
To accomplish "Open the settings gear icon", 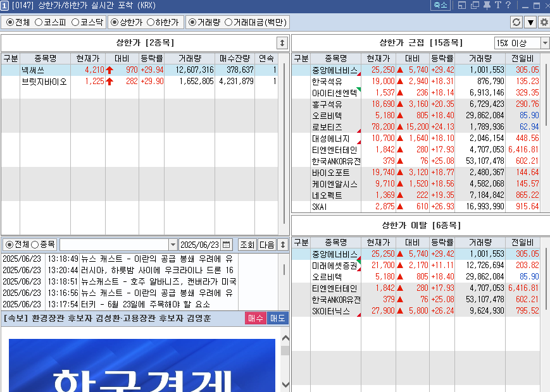I will coord(544,22).
